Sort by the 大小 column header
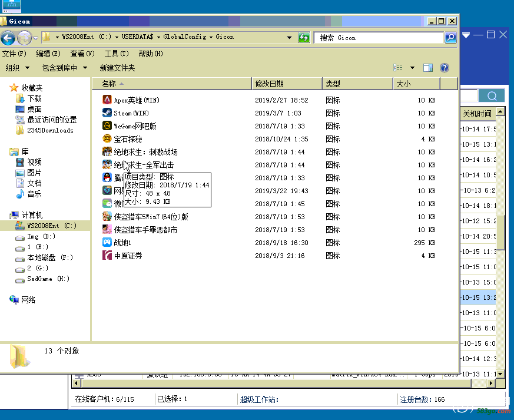The height and width of the screenshot is (420, 514). [x=416, y=84]
